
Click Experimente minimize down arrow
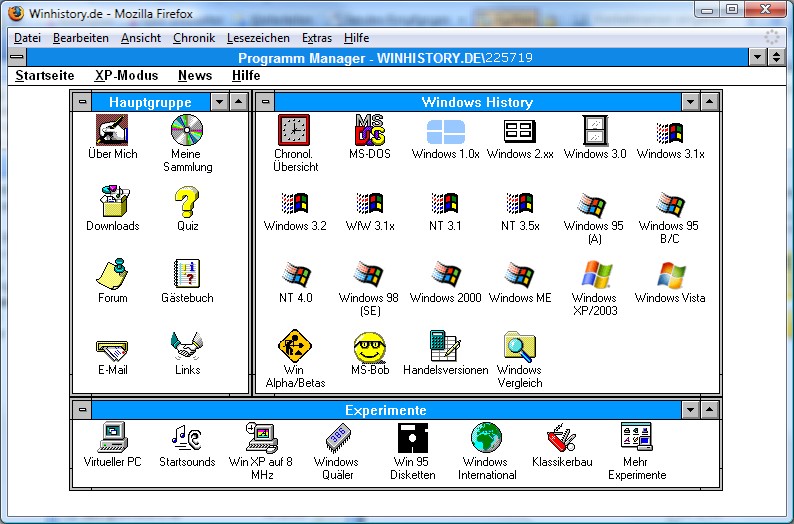coord(690,410)
